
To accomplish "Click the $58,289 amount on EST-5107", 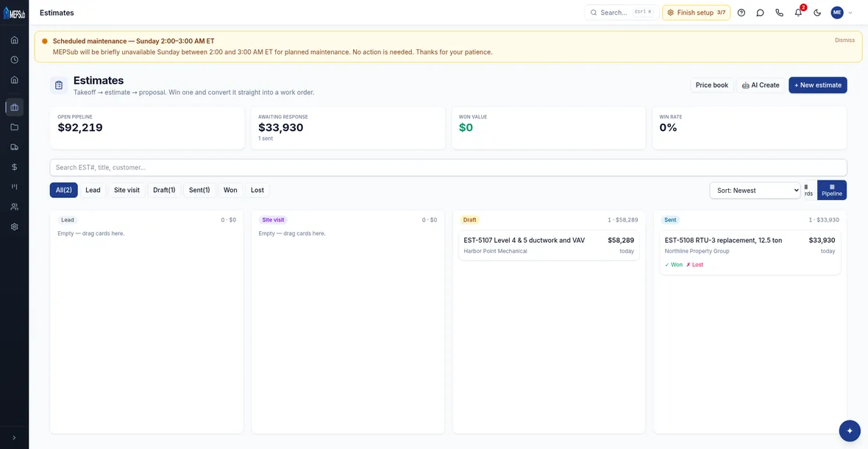I will (x=621, y=240).
